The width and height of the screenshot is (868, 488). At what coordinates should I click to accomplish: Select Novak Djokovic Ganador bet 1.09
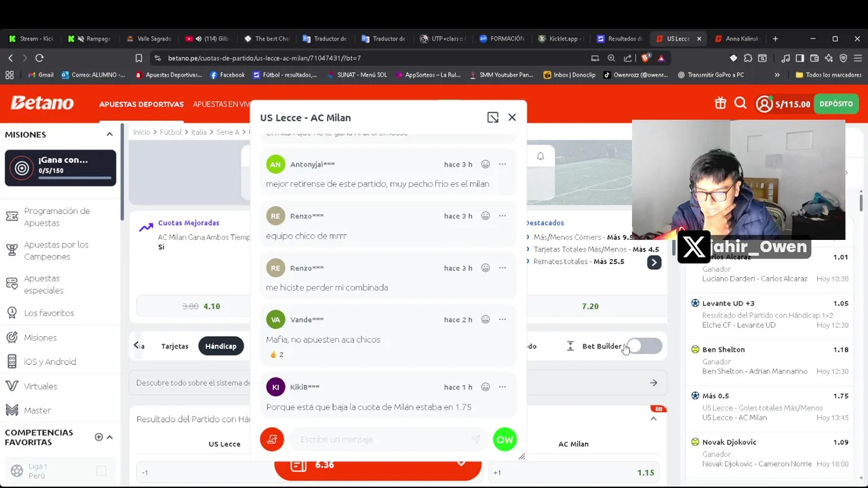[770, 452]
